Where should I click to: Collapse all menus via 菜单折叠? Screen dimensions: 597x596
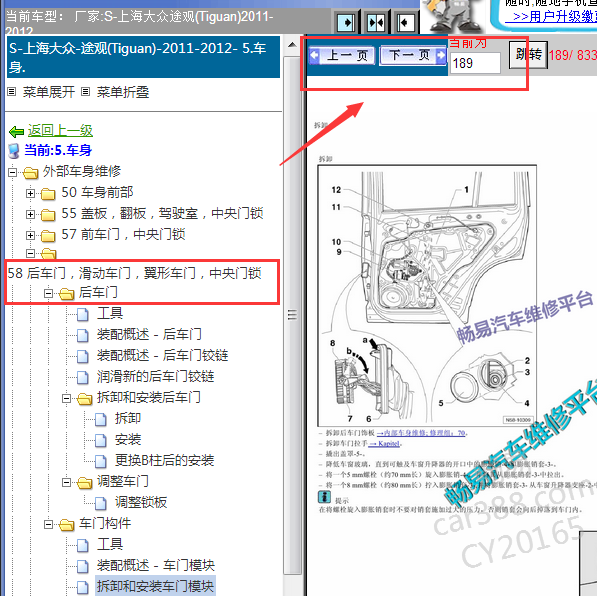coord(123,92)
